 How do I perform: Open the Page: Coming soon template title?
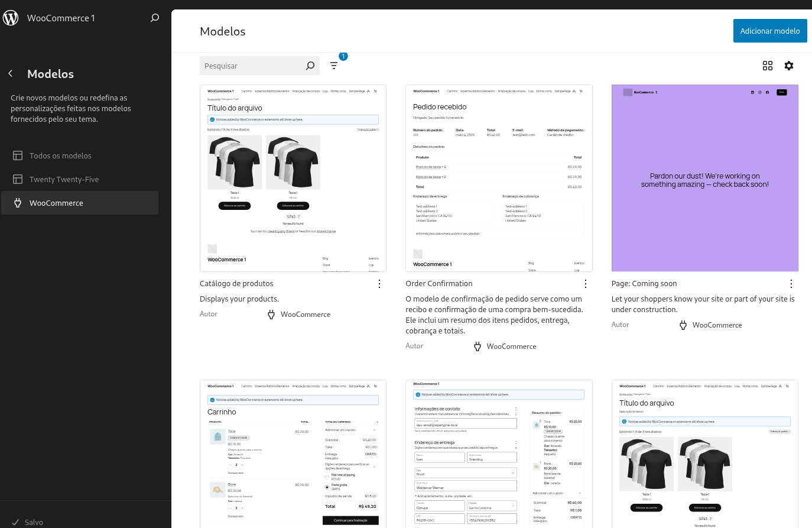click(644, 284)
